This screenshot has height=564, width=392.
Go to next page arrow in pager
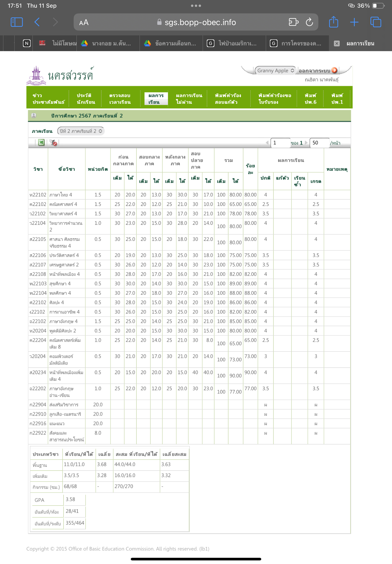[306, 143]
